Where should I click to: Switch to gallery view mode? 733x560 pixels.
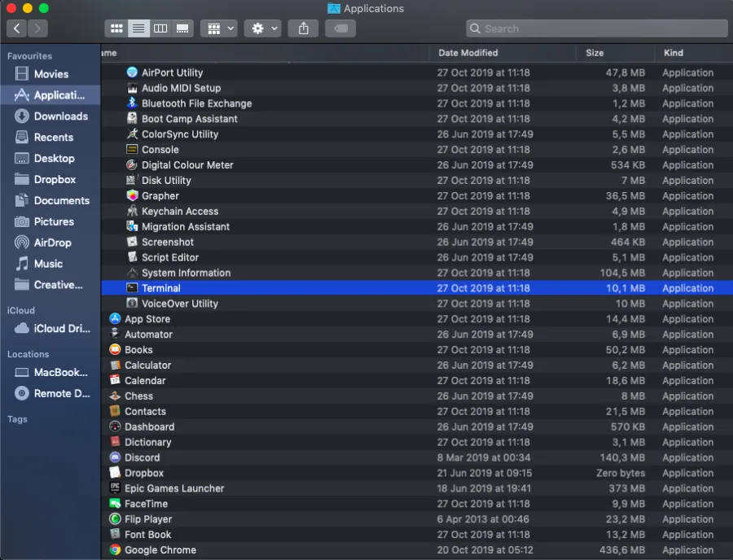coord(182,28)
